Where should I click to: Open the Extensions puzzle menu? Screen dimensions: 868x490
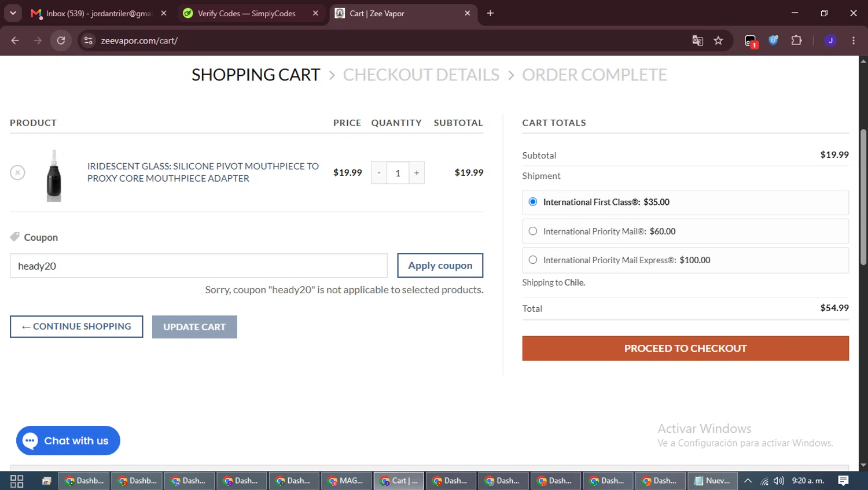click(796, 40)
